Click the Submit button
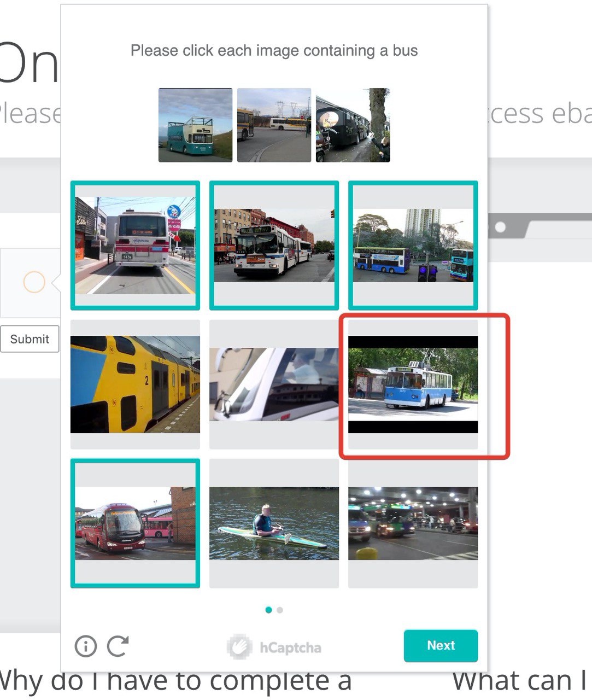 coord(30,339)
